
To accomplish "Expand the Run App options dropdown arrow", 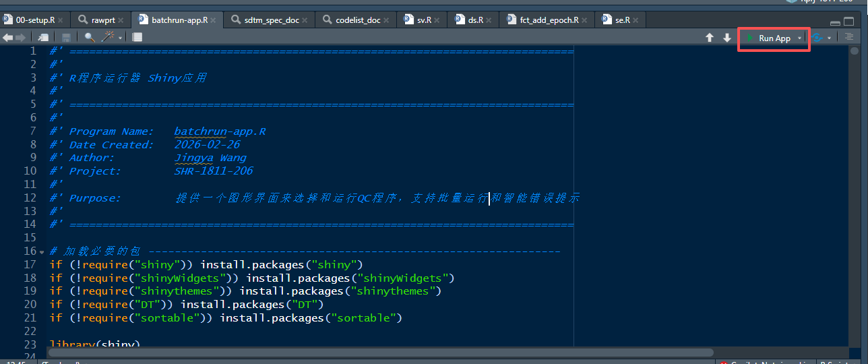I will pos(800,38).
